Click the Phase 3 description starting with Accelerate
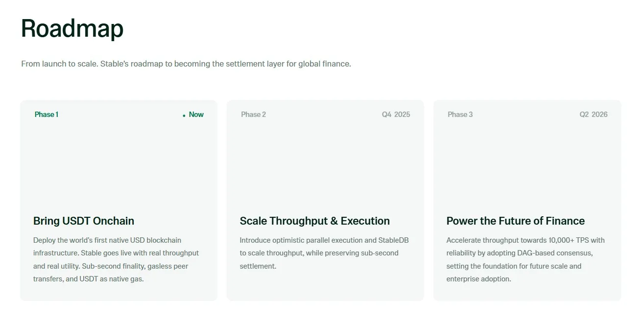 click(525, 259)
